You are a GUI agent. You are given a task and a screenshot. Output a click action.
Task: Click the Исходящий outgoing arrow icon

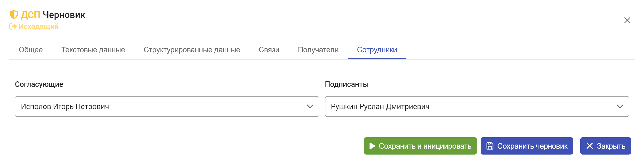point(13,27)
